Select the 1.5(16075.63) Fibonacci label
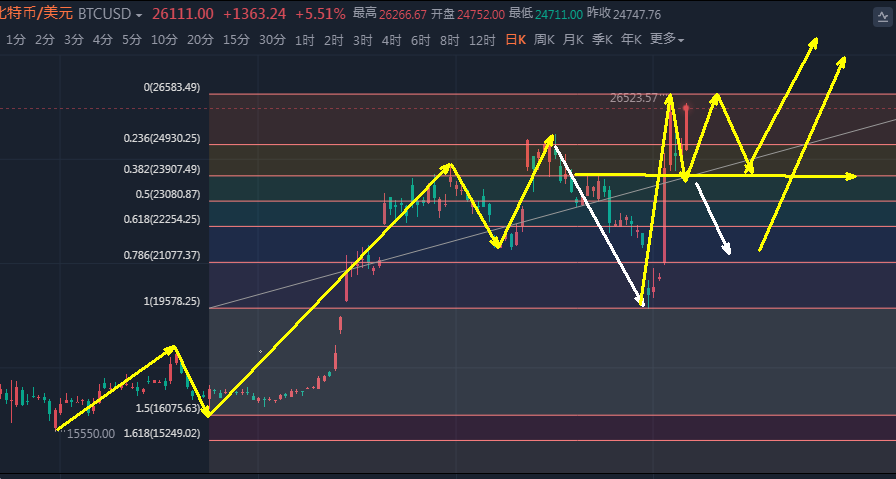Viewport: 896px width, 479px height. pyautogui.click(x=168, y=408)
